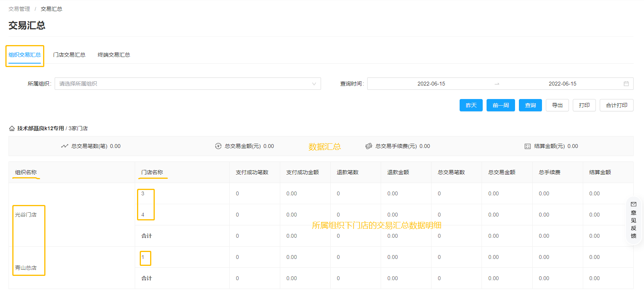
Task: Open the 意见反馈 feedback panel
Action: point(634,220)
